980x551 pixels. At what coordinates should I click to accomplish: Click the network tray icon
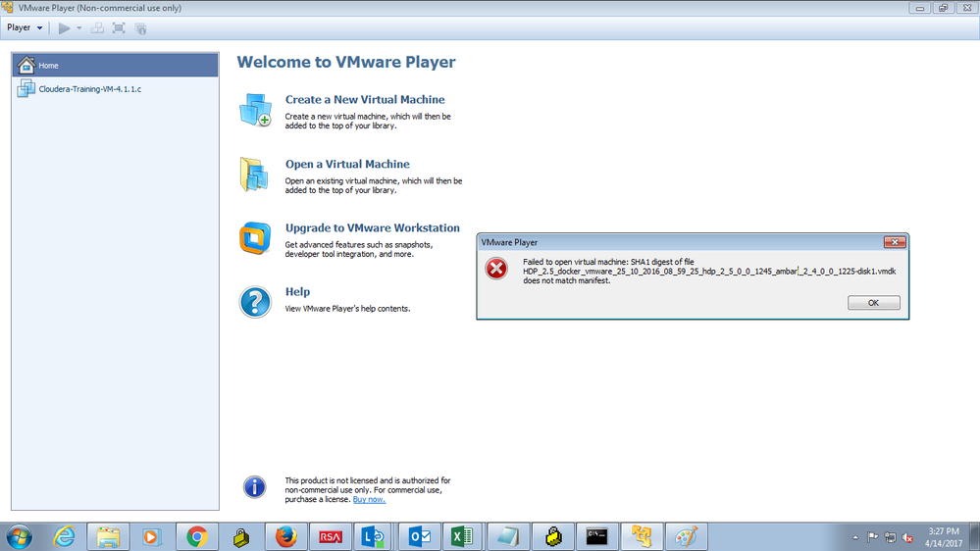[891, 537]
